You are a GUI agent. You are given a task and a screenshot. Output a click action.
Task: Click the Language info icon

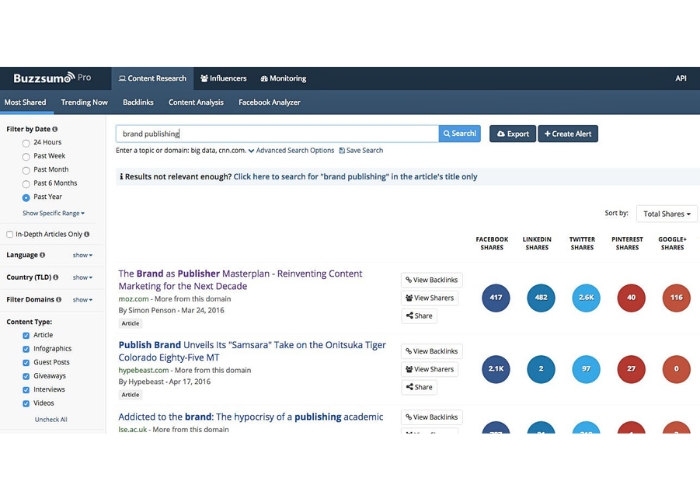click(42, 255)
